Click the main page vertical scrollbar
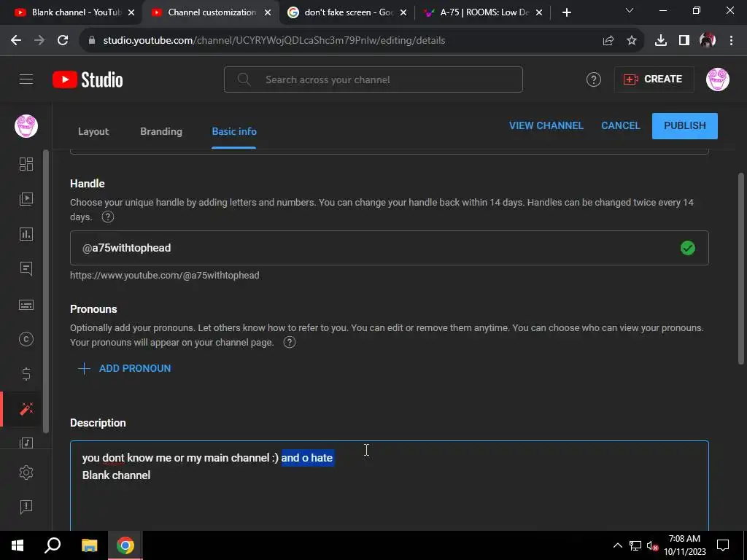Screen dimensions: 747x560 (x=741, y=269)
